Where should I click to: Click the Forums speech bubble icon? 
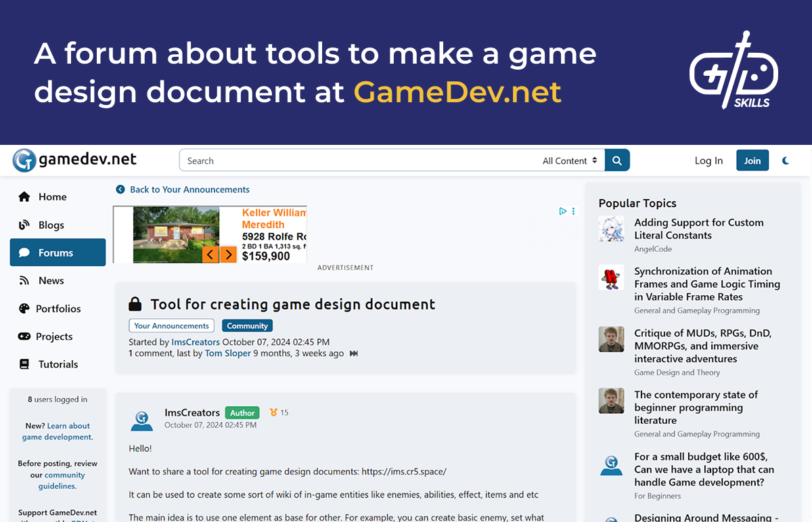click(24, 253)
